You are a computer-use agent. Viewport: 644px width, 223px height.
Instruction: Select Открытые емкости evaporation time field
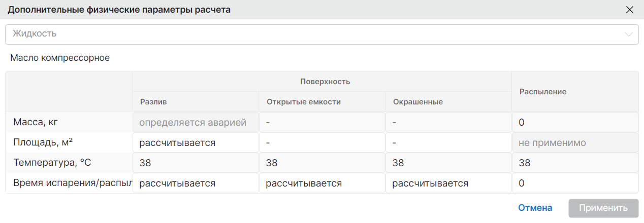coord(322,183)
